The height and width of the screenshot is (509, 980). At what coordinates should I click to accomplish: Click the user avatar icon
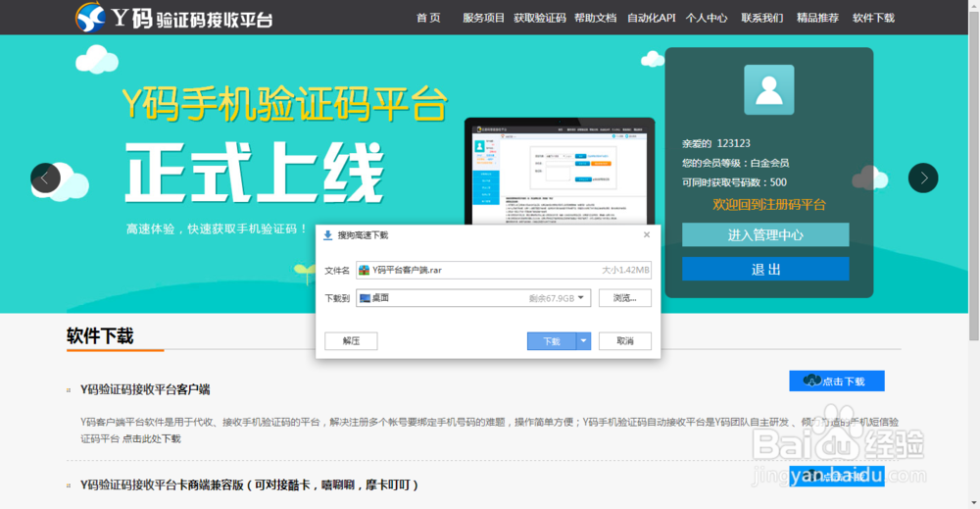(768, 90)
